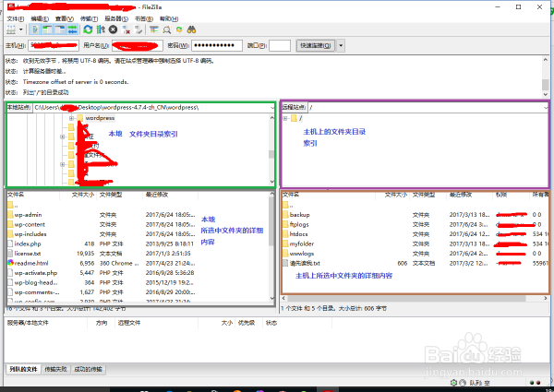Image resolution: width=554 pixels, height=392 pixels.
Task: Click the 端口(P) port field
Action: coord(280,45)
